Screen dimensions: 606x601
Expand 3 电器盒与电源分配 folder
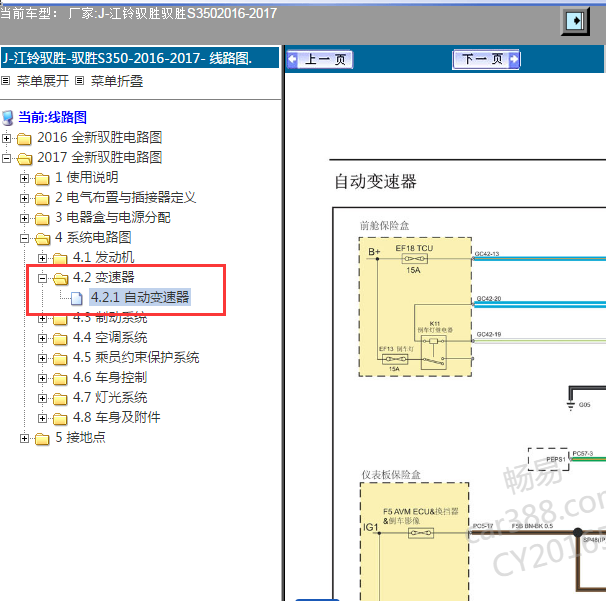24,218
